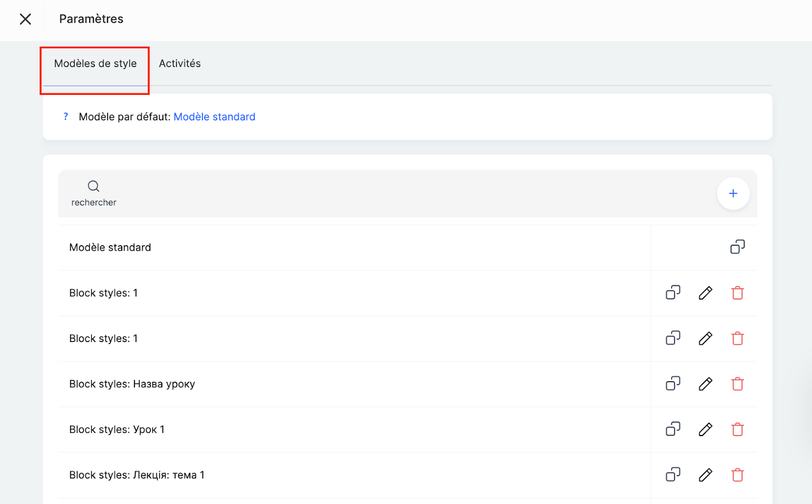Click the blue question mark help icon
Image resolution: width=812 pixels, height=504 pixels.
pyautogui.click(x=65, y=117)
